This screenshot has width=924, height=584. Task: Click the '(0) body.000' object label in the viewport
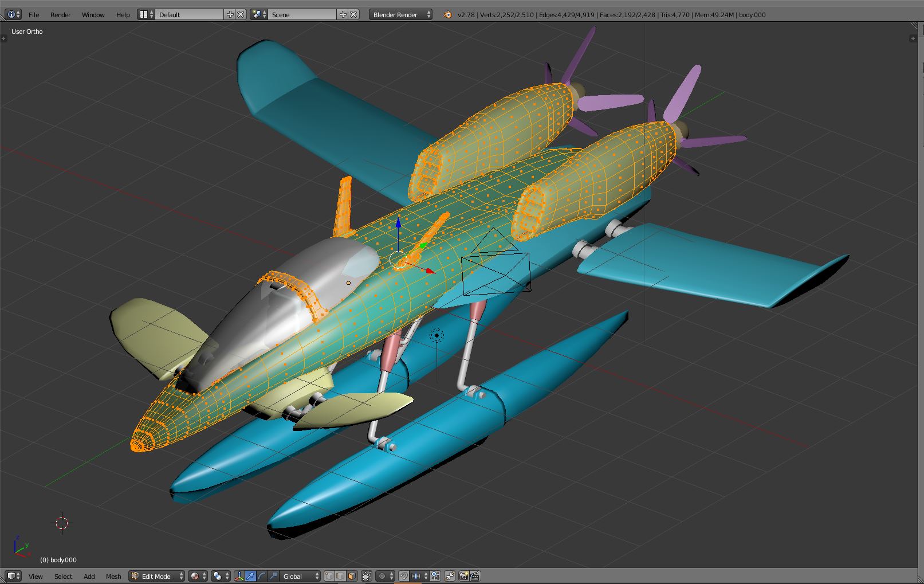(x=58, y=560)
